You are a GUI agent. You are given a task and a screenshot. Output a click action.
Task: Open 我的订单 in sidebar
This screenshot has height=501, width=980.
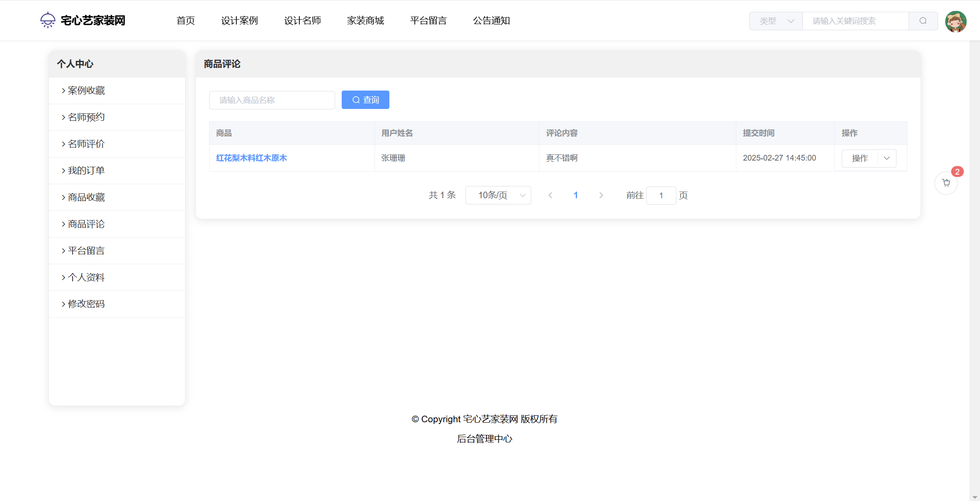click(86, 171)
